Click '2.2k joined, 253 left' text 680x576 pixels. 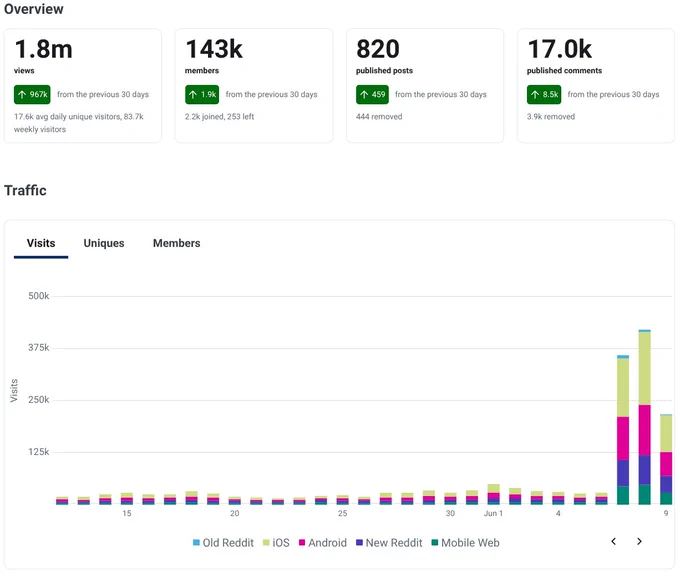tap(219, 117)
